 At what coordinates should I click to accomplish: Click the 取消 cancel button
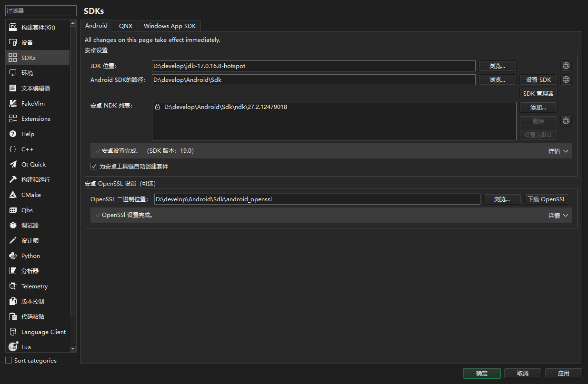523,373
